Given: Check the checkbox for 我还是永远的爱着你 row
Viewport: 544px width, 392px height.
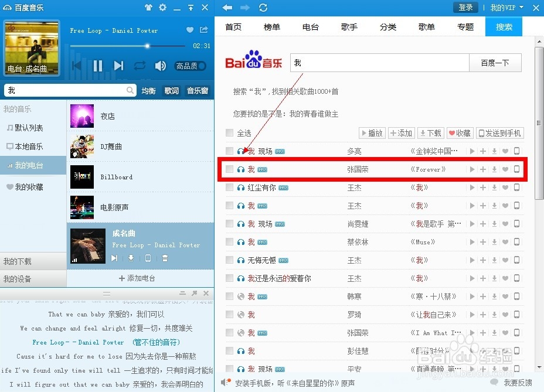Looking at the screenshot, I should coord(229,278).
